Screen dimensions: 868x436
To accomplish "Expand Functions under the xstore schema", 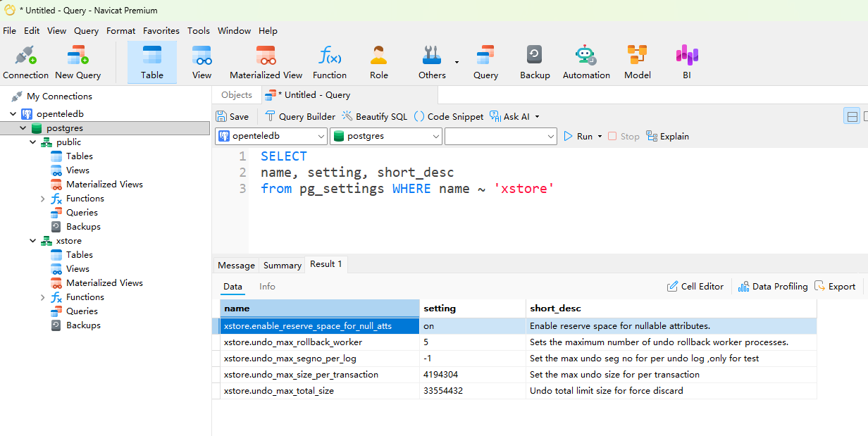I will pyautogui.click(x=43, y=297).
